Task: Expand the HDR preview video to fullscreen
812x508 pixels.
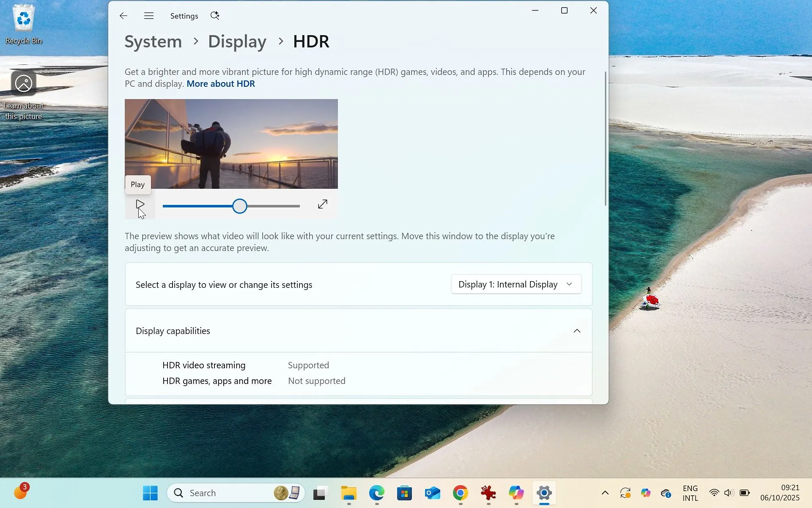Action: [322, 204]
